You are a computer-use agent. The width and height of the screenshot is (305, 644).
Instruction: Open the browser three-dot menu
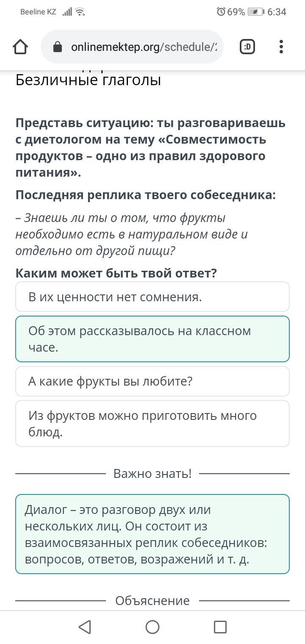pos(281,47)
